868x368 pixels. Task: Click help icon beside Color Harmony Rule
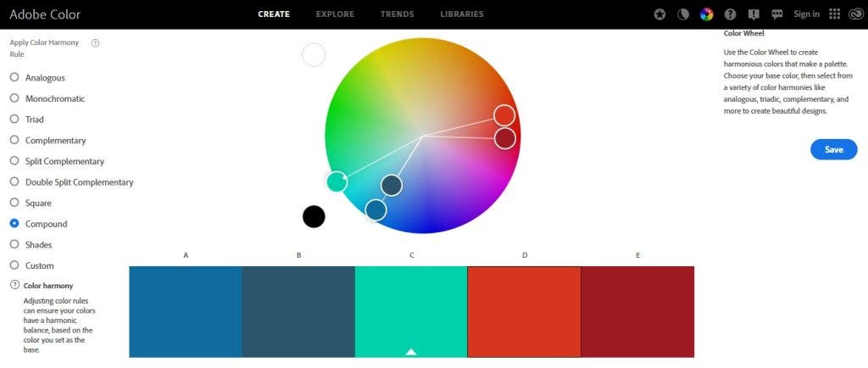[x=95, y=42]
